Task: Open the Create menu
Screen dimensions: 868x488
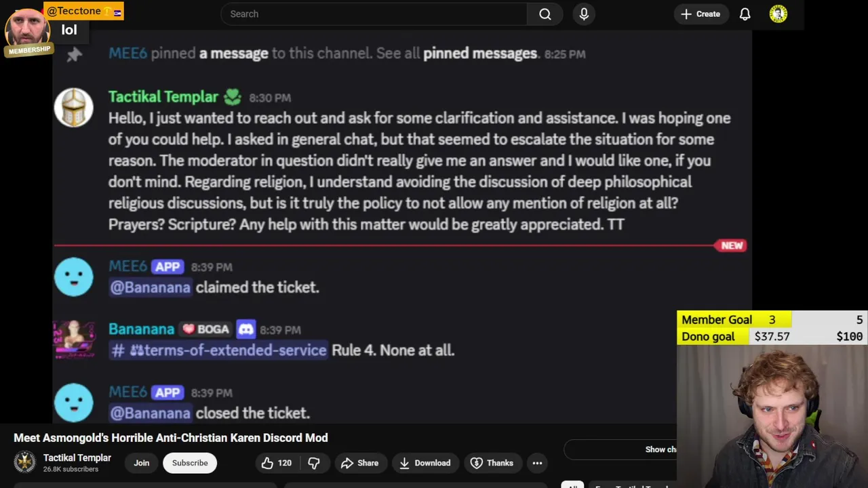Action: click(x=701, y=14)
